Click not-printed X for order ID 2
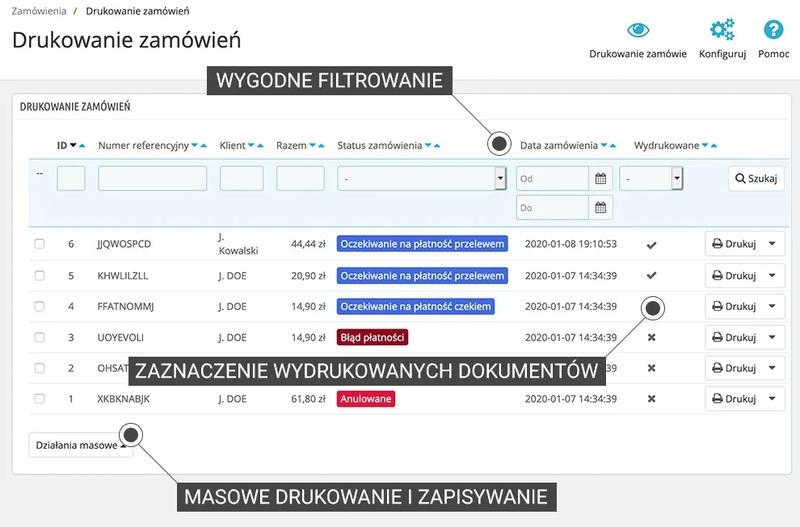This screenshot has width=800, height=527. [x=651, y=368]
